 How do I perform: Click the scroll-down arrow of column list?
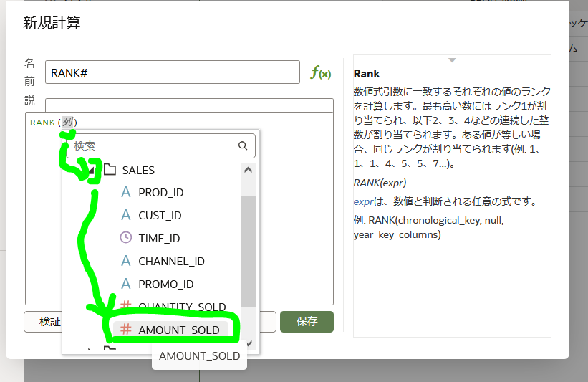click(x=249, y=343)
